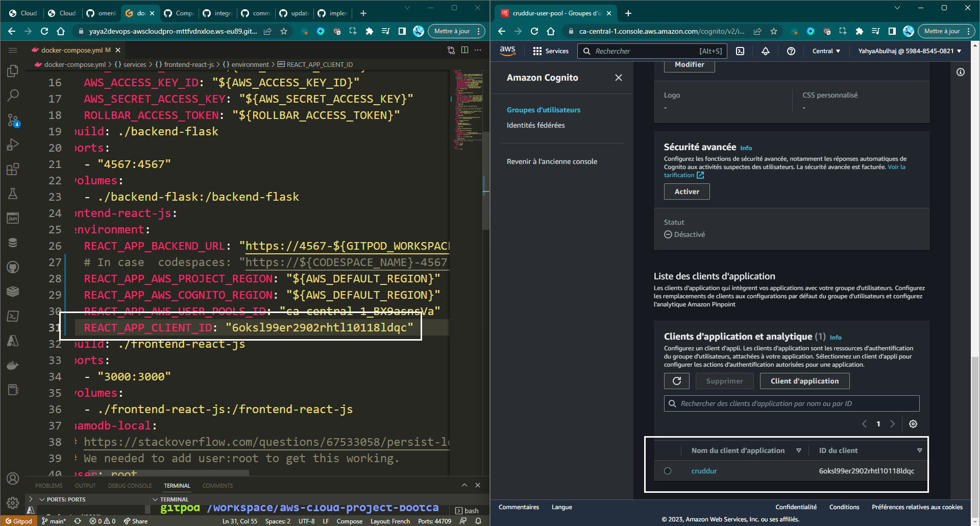Viewport: 980px width, 526px height.
Task: Select the cruddur app client radio button
Action: click(668, 471)
